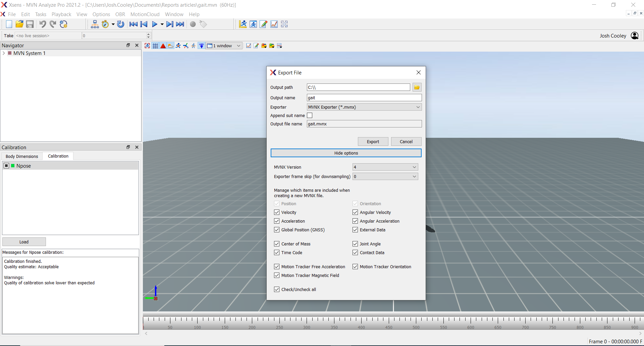Viewport: 644px width, 346px height.
Task: Expand the MVN System 1 tree item
Action: [x=4, y=53]
